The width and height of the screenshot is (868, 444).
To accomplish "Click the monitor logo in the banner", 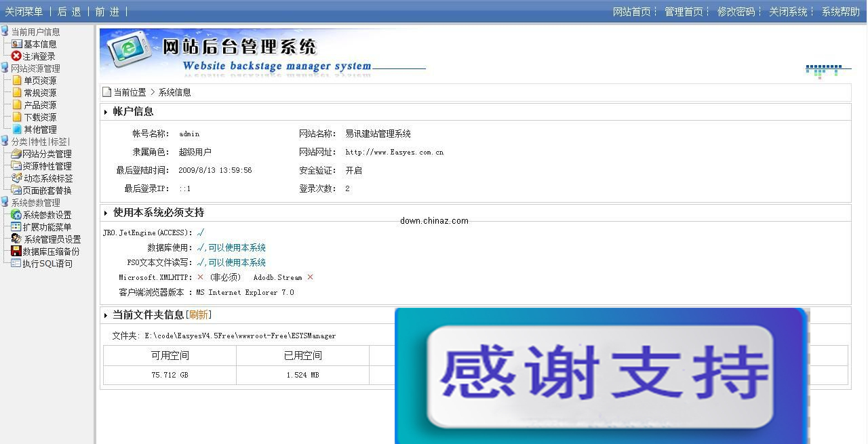I will point(129,50).
